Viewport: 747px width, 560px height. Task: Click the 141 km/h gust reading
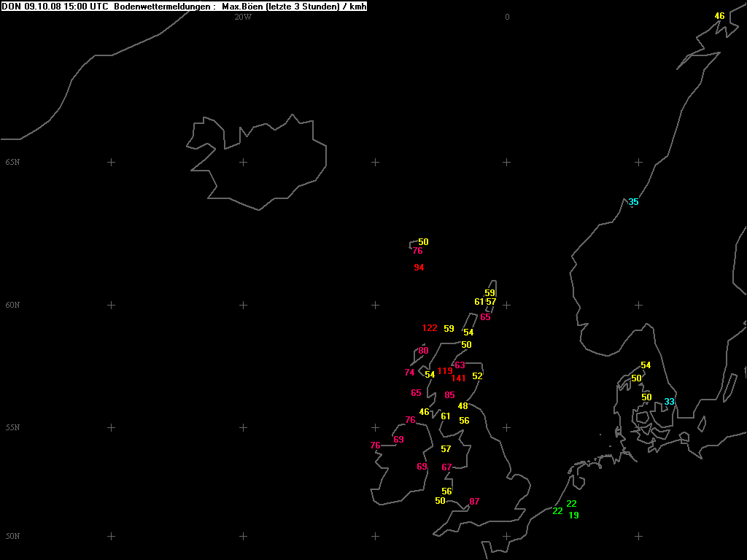point(458,378)
